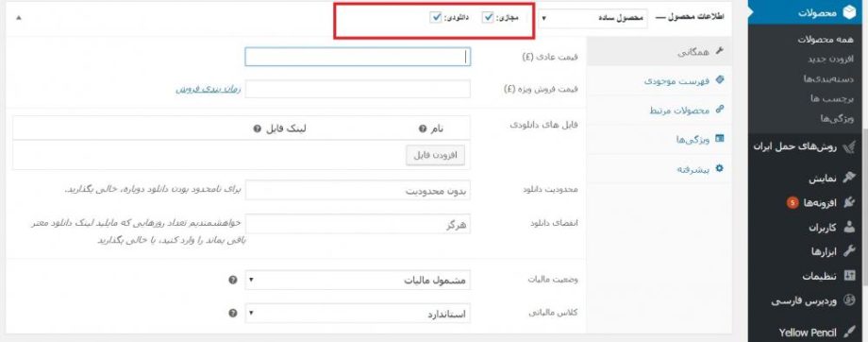
Task: Click the Tools wrench icon
Action: point(848,251)
